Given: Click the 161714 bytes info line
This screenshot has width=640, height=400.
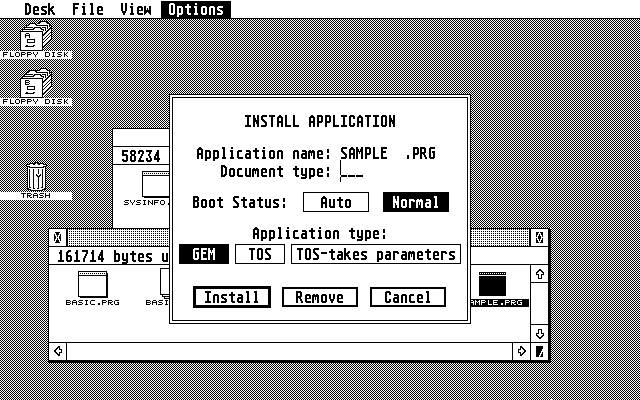Looking at the screenshot, I should coord(113,256).
